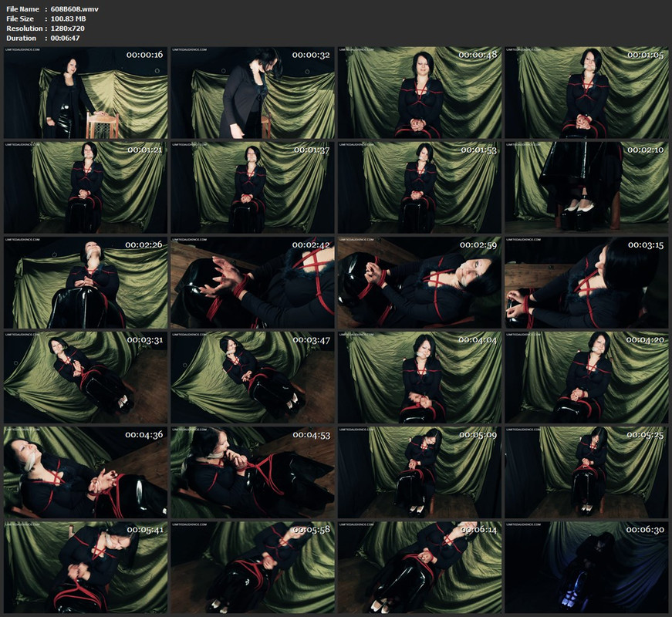672x617 pixels.
Task: Select the frame timestamped 00:03:15
Action: [586, 283]
